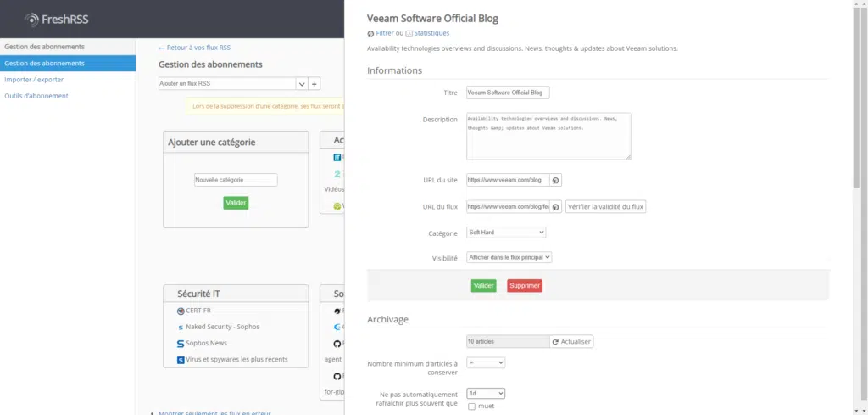Screen dimensions: 868x415
Task: Open the Filtrer feed icon link
Action: click(371, 34)
